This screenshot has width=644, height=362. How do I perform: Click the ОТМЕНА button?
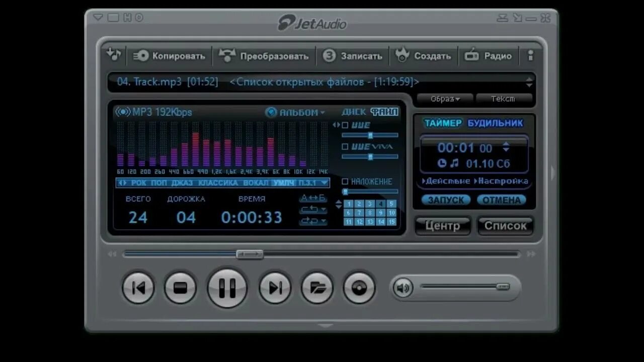pyautogui.click(x=502, y=200)
